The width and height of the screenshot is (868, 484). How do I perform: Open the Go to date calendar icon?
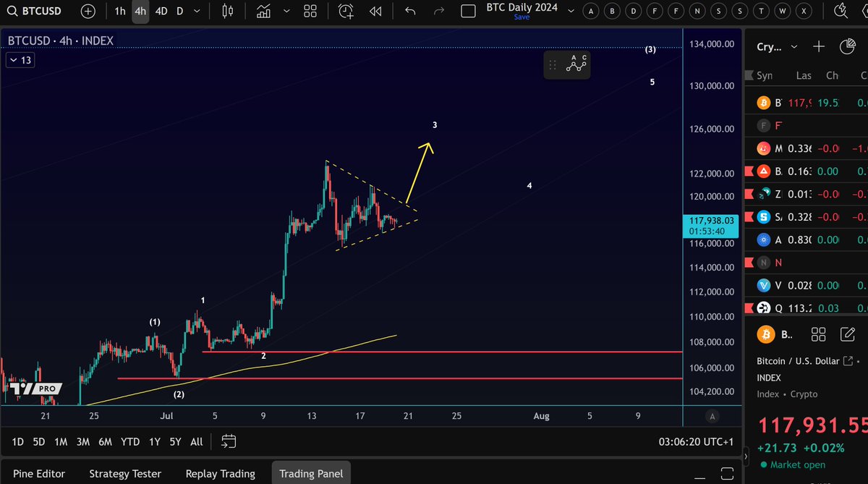click(229, 441)
